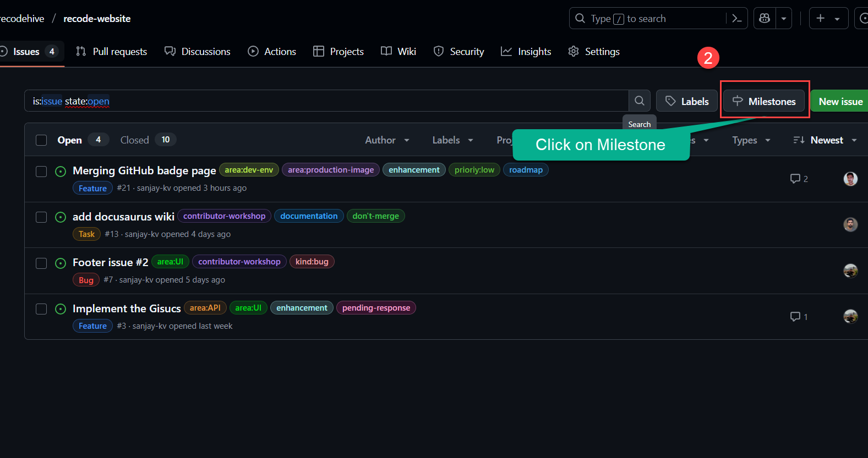
Task: Filter by area:dev-env label
Action: tap(249, 170)
